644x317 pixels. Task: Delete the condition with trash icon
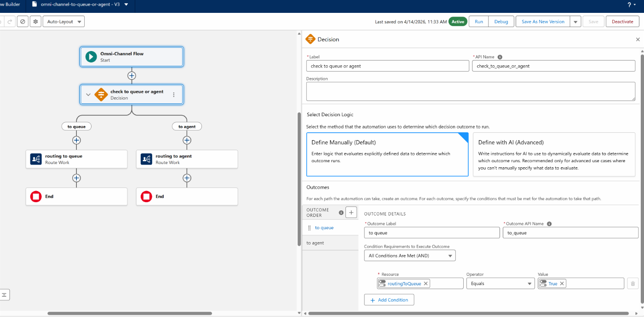tap(633, 284)
